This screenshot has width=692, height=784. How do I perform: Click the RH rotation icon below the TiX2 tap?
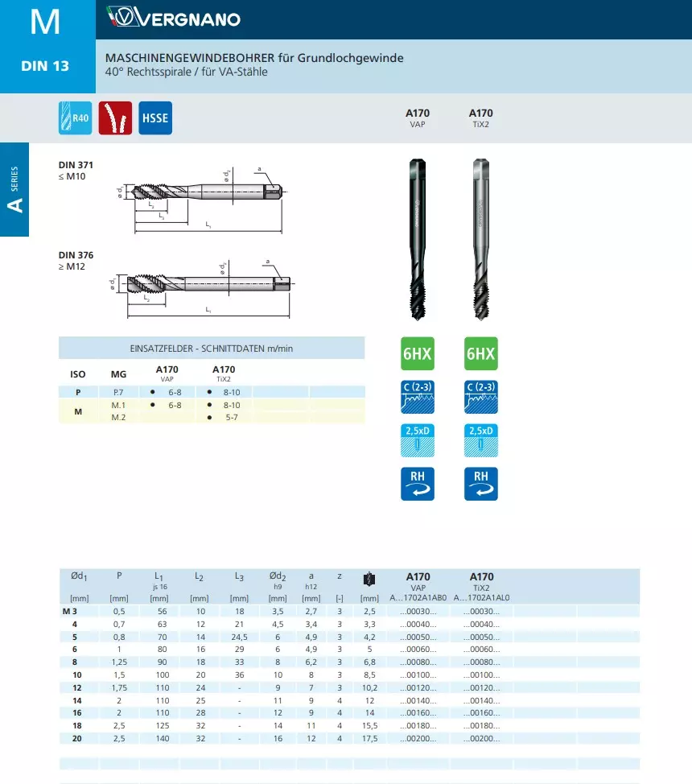coord(480,482)
